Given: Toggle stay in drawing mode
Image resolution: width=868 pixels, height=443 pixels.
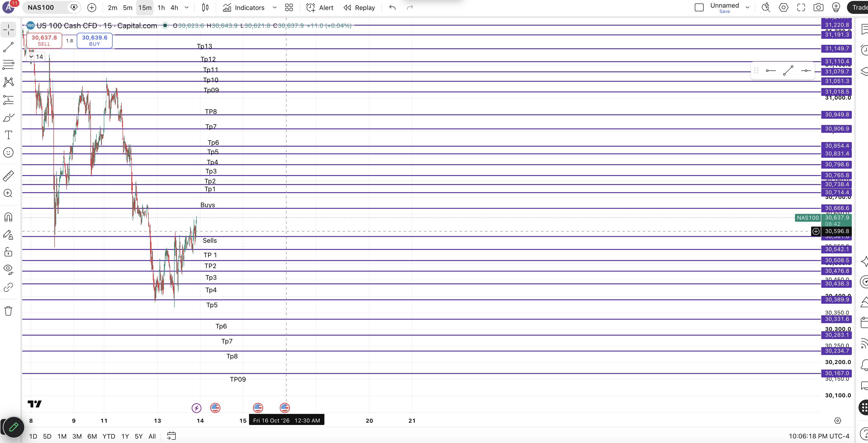Looking at the screenshot, I should pyautogui.click(x=8, y=235).
